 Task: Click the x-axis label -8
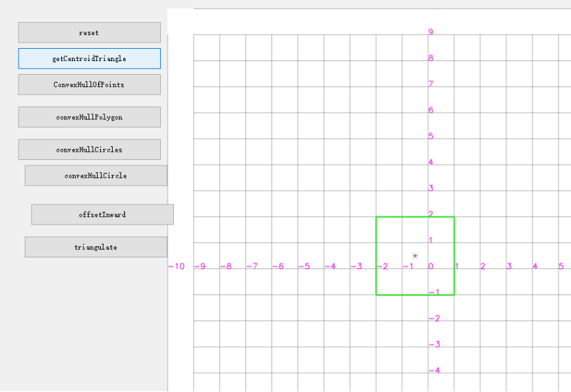[x=226, y=266]
